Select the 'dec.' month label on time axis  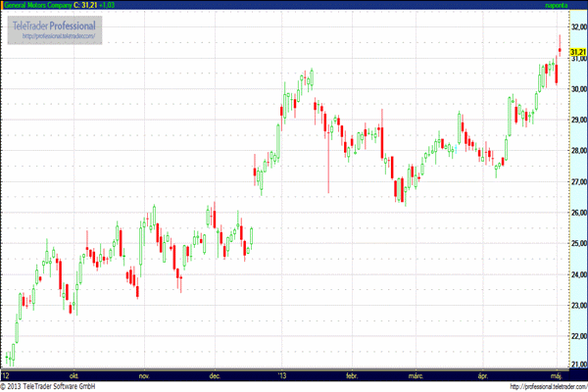pyautogui.click(x=215, y=374)
